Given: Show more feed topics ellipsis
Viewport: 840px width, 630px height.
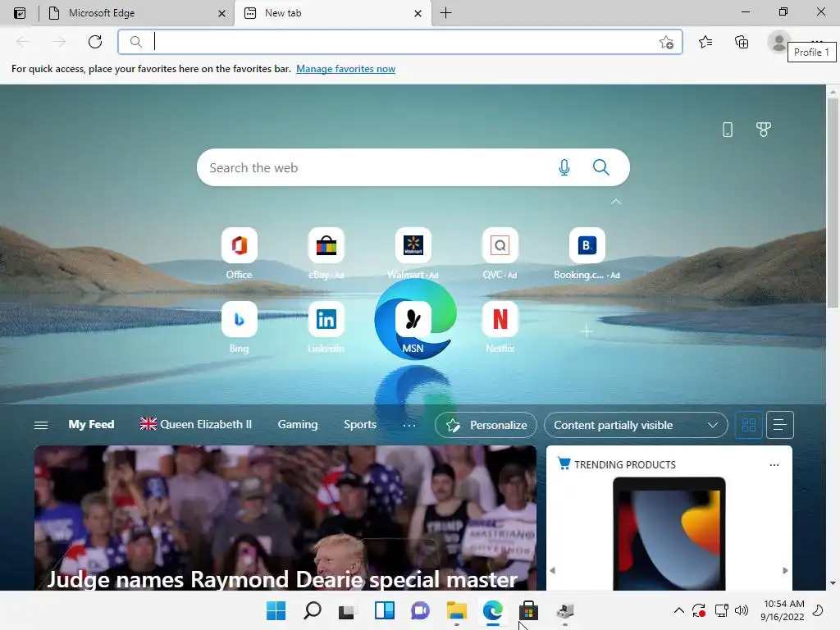Looking at the screenshot, I should (409, 425).
